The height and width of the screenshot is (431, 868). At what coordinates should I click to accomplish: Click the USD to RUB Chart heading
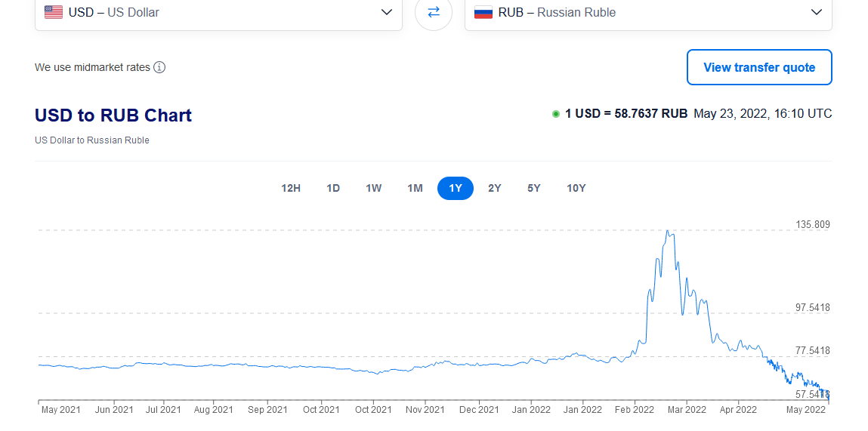tap(113, 115)
